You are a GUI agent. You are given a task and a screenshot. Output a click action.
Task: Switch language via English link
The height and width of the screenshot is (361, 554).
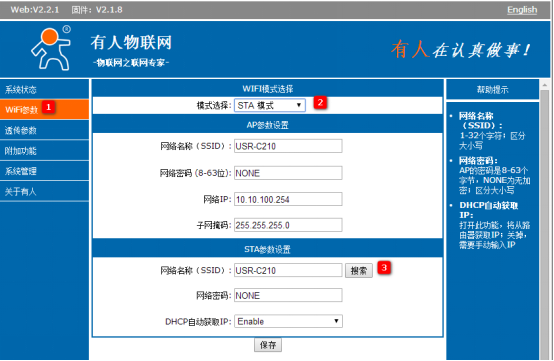(x=522, y=10)
